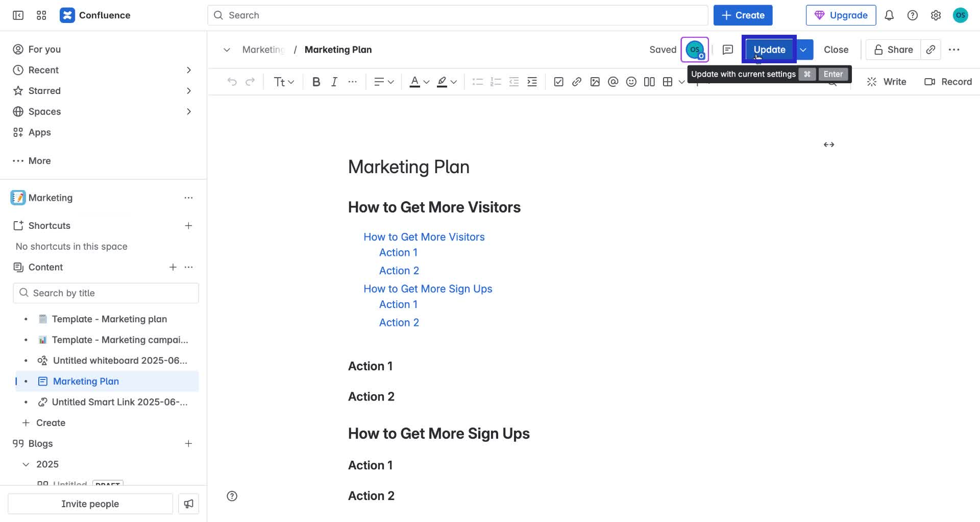Open the Marketing breadcrumb link
The width and height of the screenshot is (980, 522).
coord(263,50)
